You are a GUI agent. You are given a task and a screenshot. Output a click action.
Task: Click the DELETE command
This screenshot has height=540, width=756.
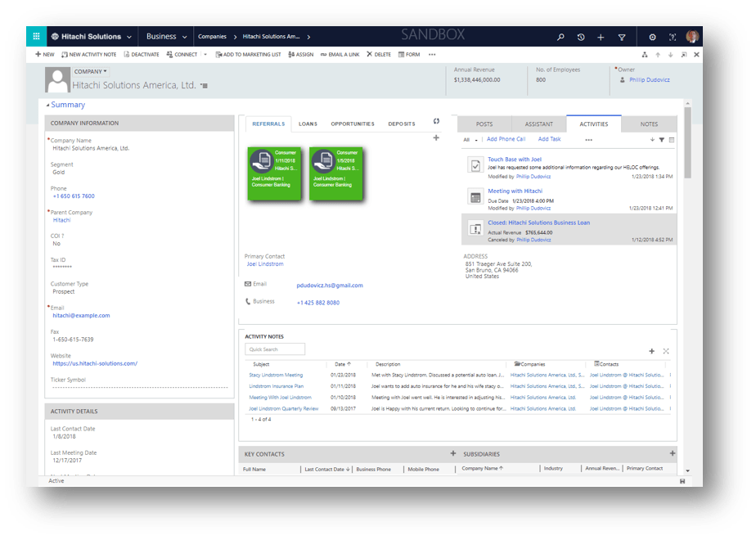coord(379,55)
